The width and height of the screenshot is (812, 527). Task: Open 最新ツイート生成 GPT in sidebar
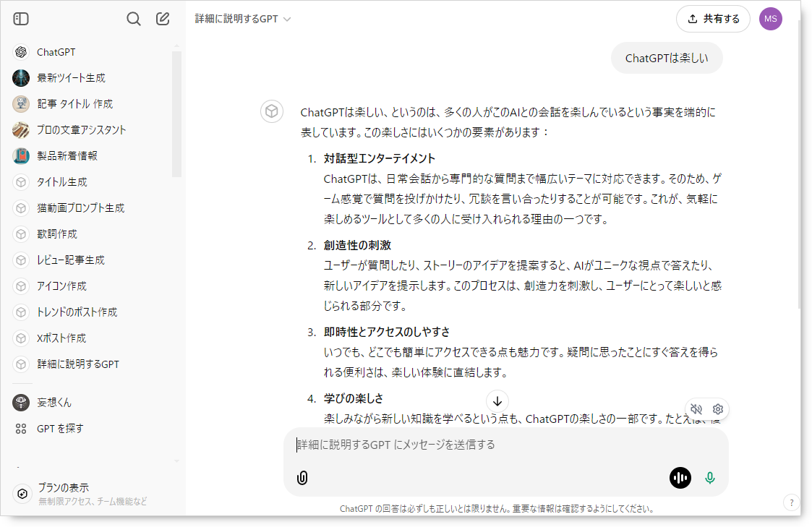point(71,78)
